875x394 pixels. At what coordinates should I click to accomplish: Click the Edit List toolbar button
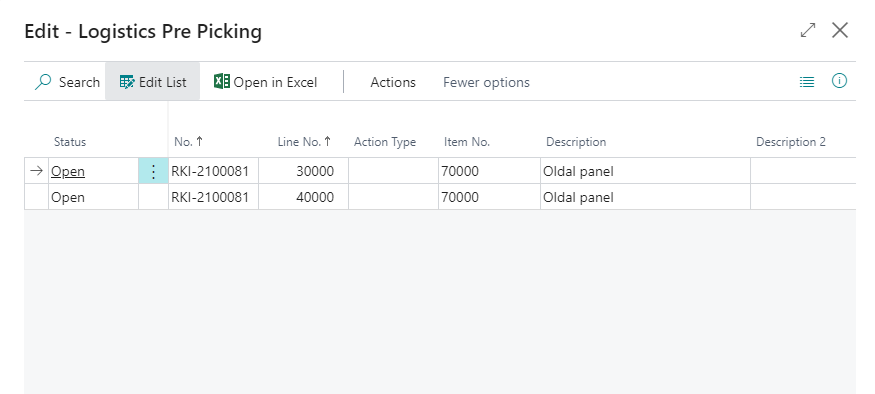(x=152, y=82)
